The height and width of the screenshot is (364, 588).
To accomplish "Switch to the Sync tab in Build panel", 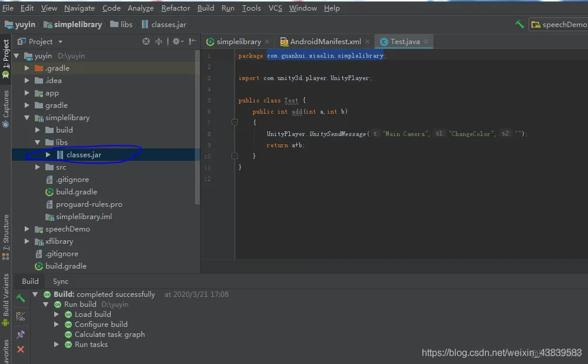I will (60, 282).
